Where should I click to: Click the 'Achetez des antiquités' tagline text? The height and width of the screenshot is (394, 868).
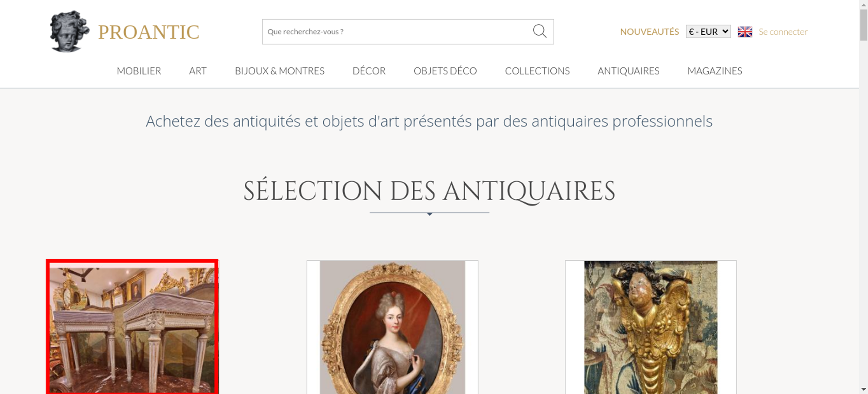click(429, 121)
